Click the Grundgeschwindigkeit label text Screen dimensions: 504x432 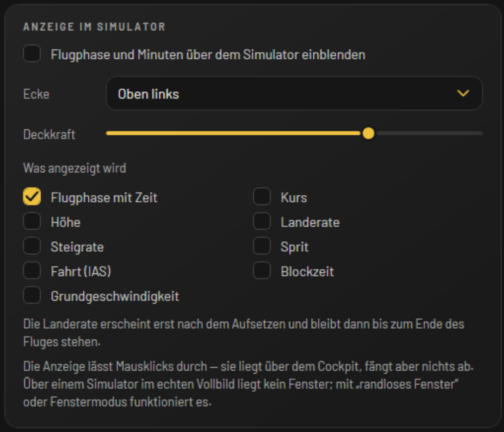(114, 296)
